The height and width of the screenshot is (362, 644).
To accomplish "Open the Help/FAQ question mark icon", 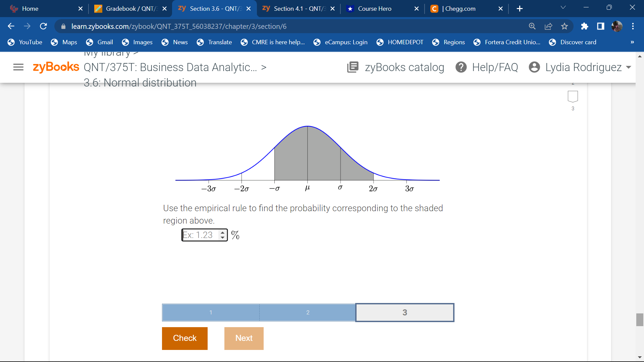I will tap(461, 67).
